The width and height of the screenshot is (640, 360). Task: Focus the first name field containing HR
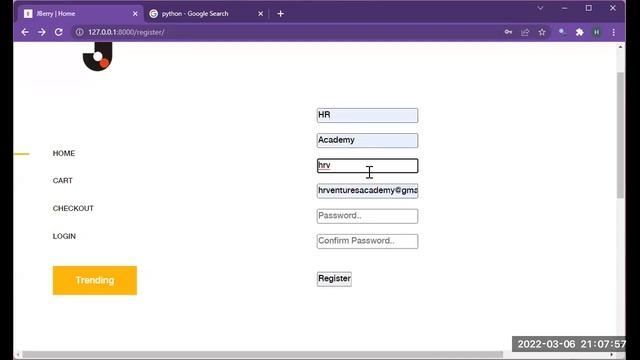(x=367, y=115)
